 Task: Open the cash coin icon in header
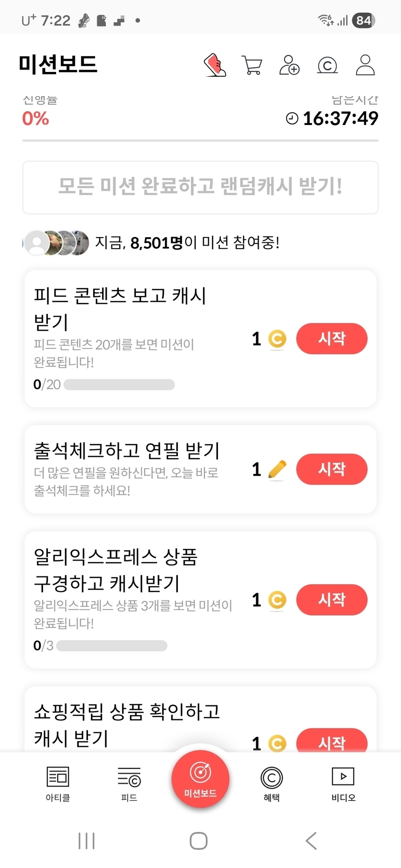pyautogui.click(x=327, y=65)
